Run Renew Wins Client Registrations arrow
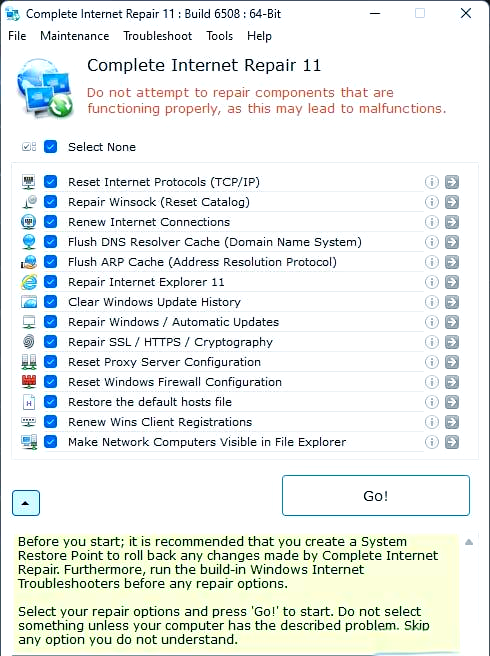 point(452,422)
